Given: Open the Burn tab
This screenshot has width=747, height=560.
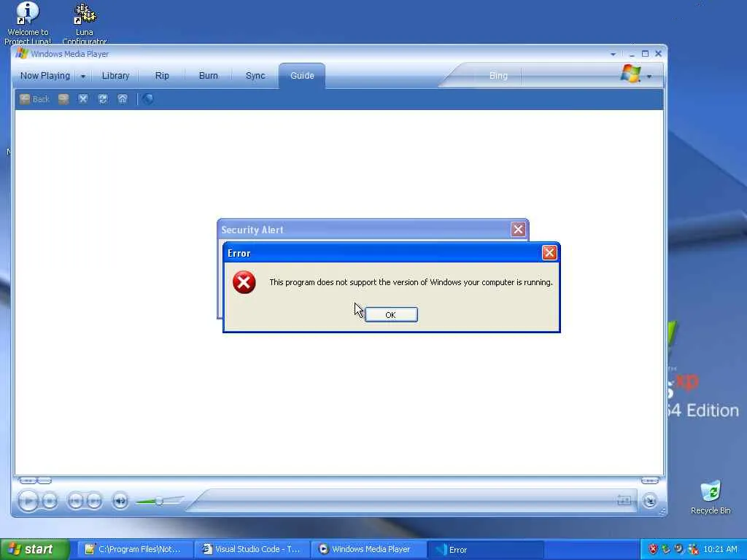Looking at the screenshot, I should pyautogui.click(x=208, y=76).
